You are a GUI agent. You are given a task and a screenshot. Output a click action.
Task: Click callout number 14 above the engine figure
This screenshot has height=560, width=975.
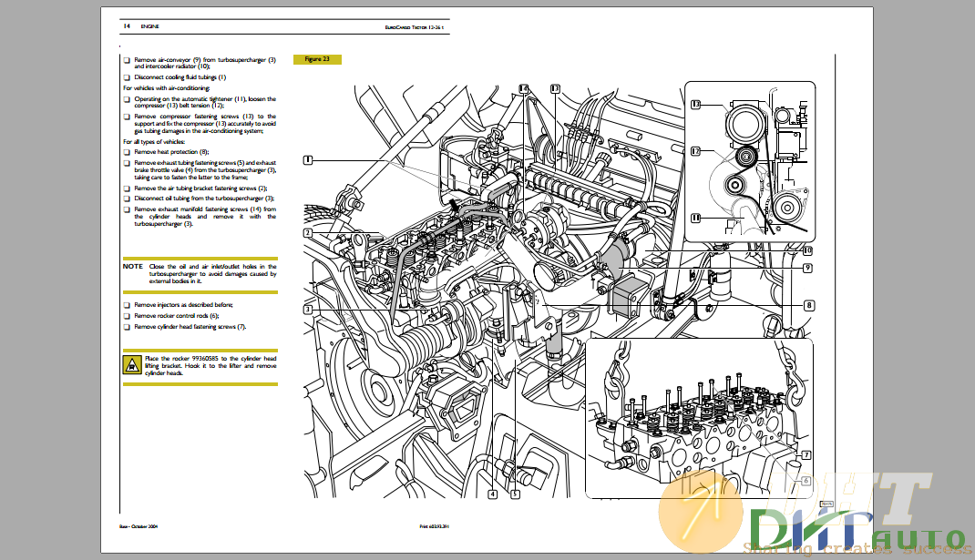pyautogui.click(x=524, y=89)
